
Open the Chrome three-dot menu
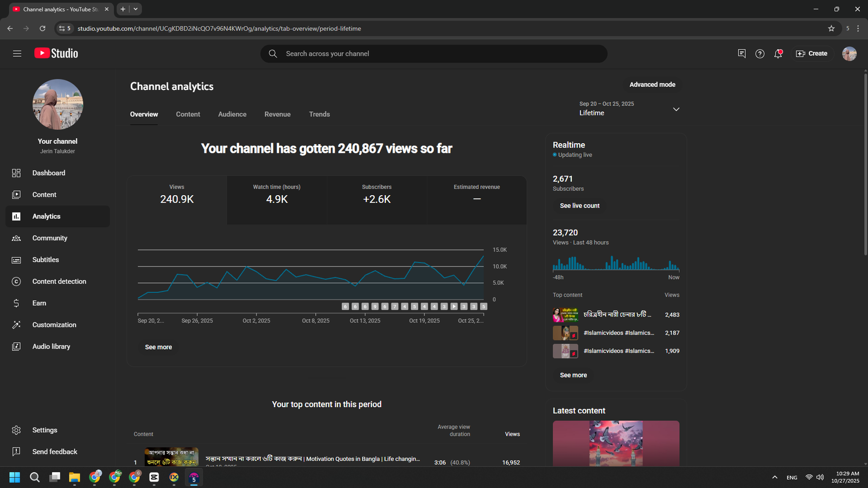click(x=858, y=28)
